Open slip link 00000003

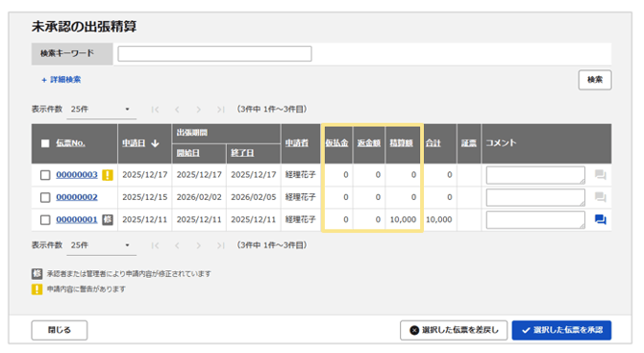tap(77, 175)
